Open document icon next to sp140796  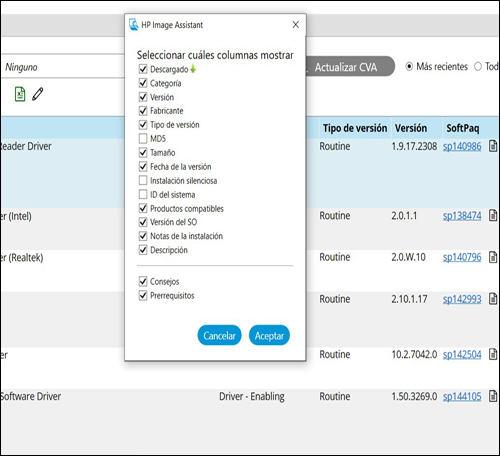tap(493, 257)
